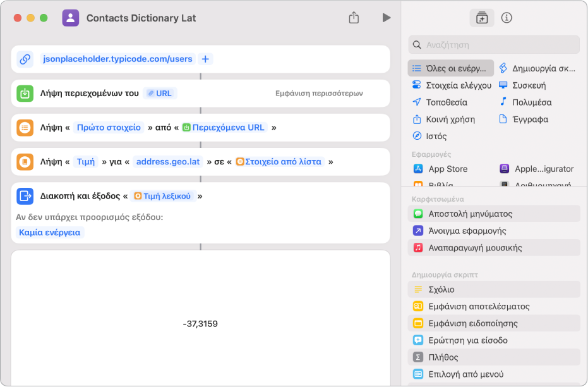Select Όλες οι ενέργειες category
The image size is (588, 387).
coord(451,68)
